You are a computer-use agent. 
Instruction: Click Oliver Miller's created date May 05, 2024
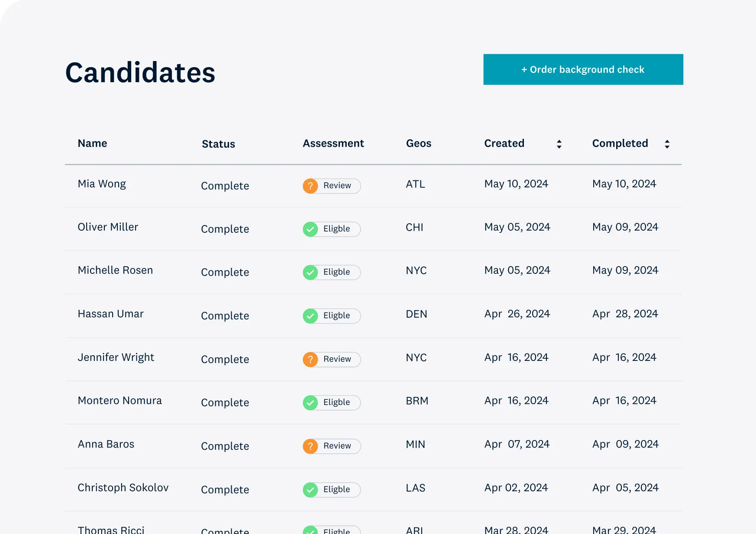click(x=517, y=228)
